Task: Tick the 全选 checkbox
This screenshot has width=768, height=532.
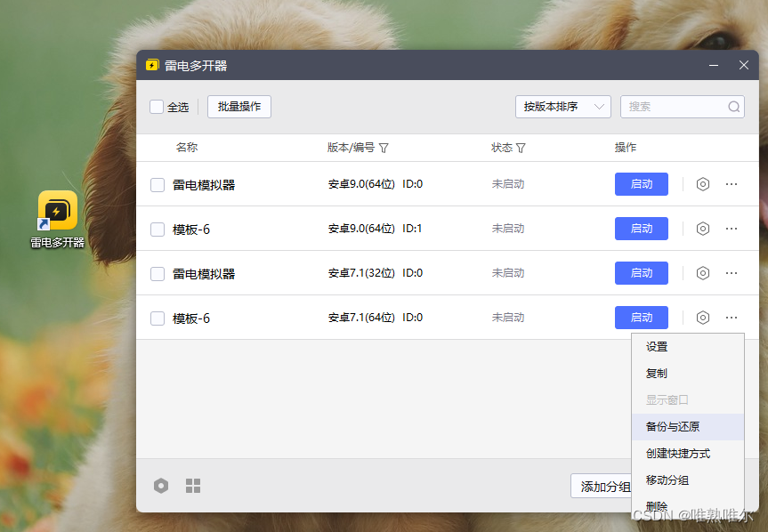Action: (x=157, y=107)
